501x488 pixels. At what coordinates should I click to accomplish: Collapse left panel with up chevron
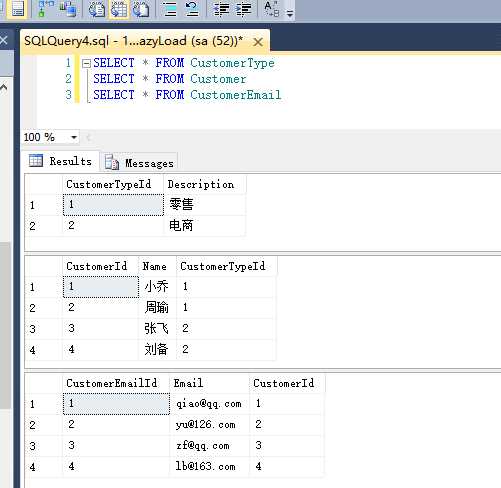point(4,87)
